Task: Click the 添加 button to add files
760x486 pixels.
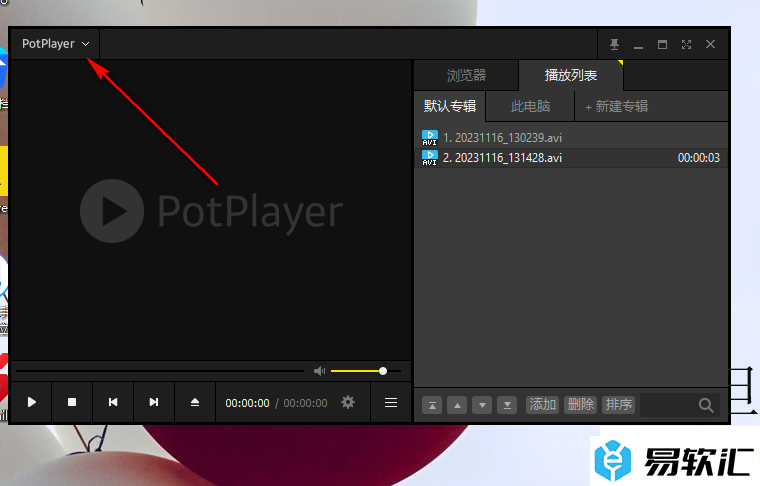Action: pos(542,405)
